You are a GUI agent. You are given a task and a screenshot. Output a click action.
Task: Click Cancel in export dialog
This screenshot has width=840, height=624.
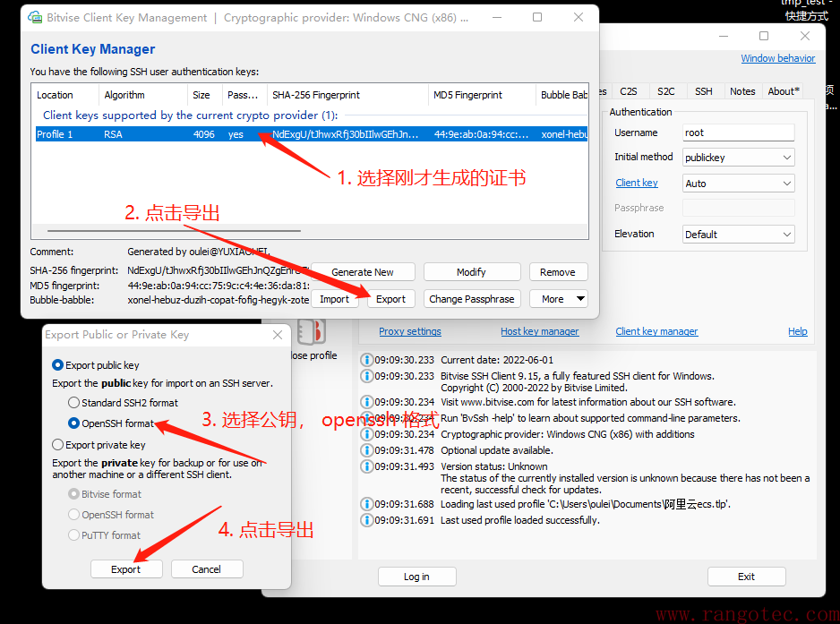point(207,569)
